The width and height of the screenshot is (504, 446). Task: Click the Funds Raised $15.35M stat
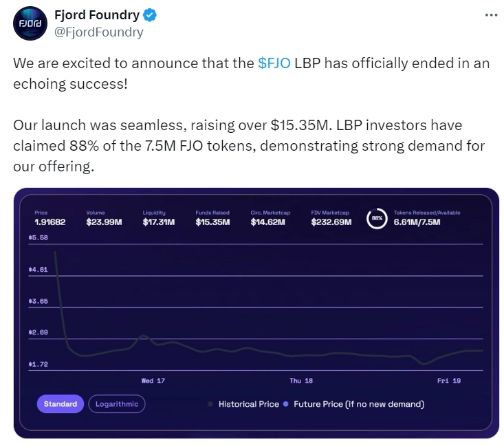(213, 222)
